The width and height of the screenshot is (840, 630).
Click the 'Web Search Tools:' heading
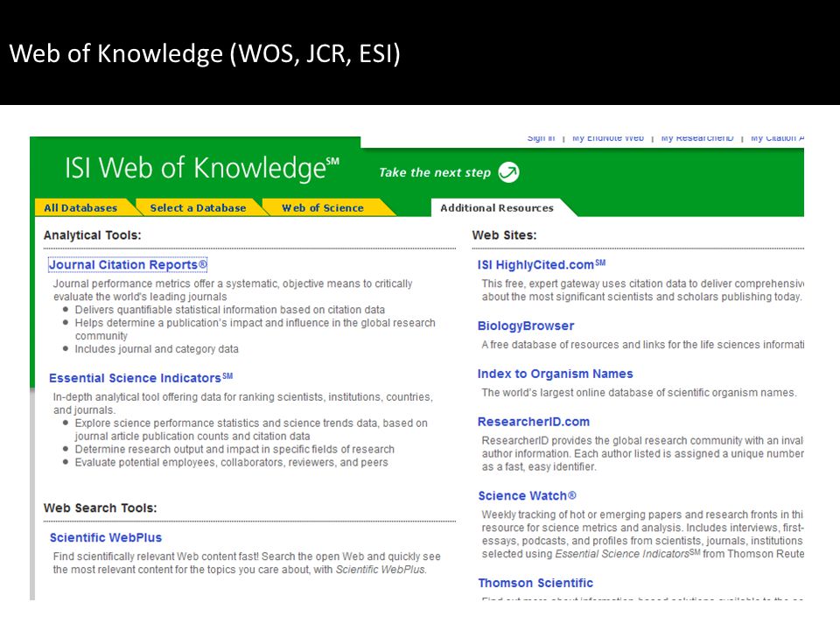coord(100,507)
